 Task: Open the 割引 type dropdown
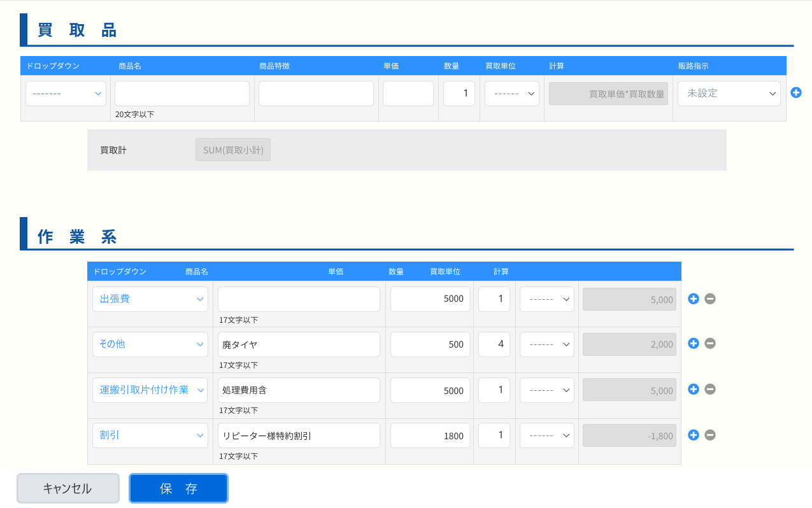[x=150, y=436]
